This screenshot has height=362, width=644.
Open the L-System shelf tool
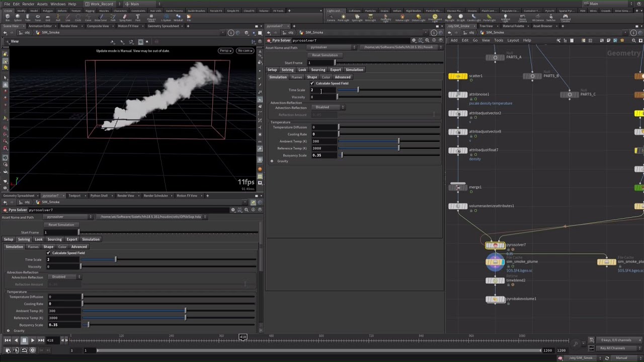166,18
